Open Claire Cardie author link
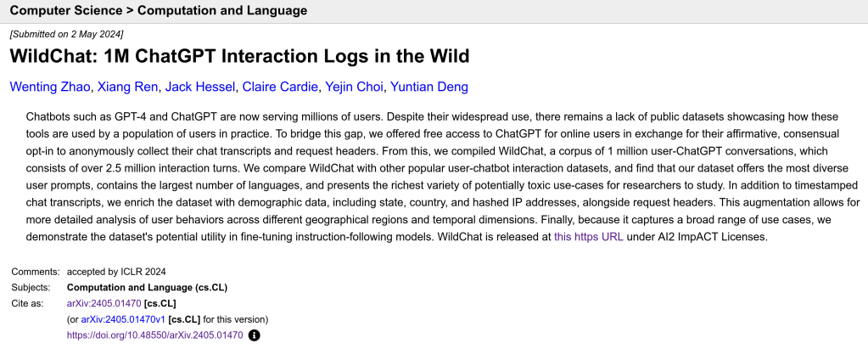Screen dimensions: 868x349 [278, 87]
